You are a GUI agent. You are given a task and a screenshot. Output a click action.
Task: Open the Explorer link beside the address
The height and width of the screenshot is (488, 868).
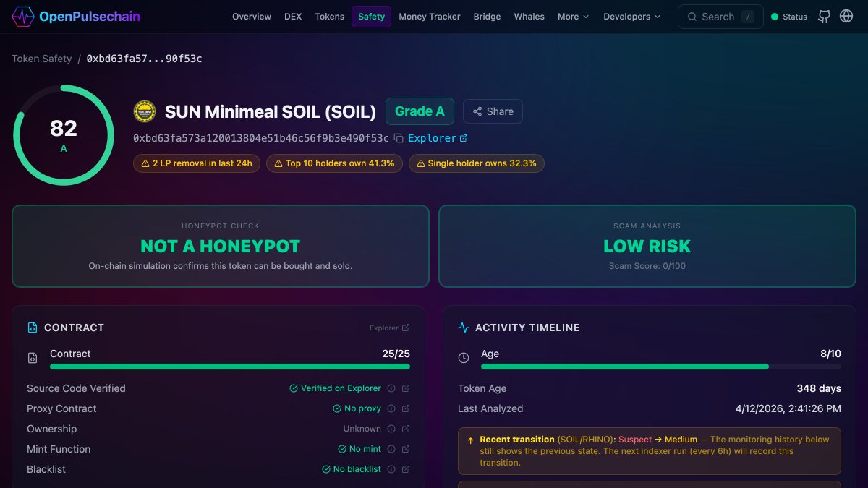tap(438, 138)
